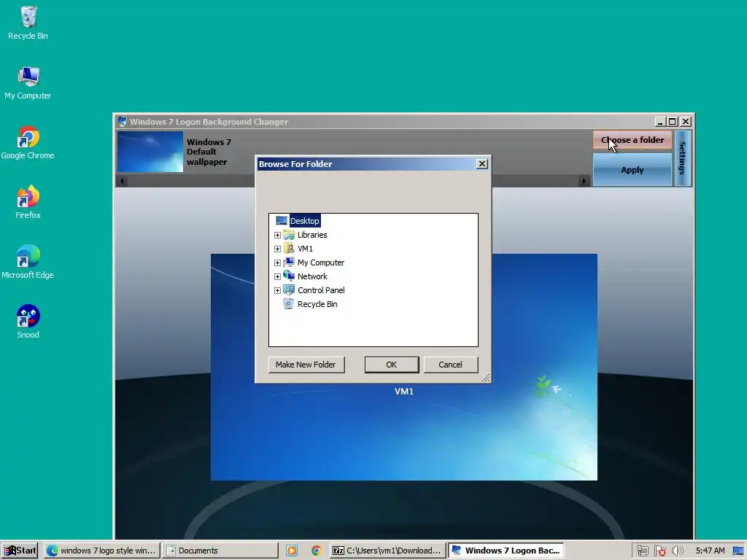Open the Start menu

point(20,551)
